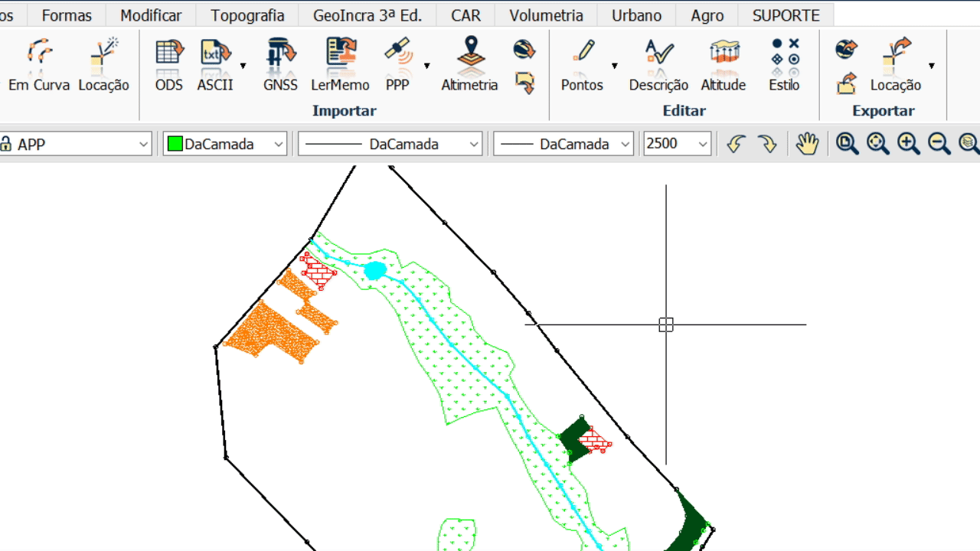
Task: Click the ODS import icon
Action: tap(169, 64)
